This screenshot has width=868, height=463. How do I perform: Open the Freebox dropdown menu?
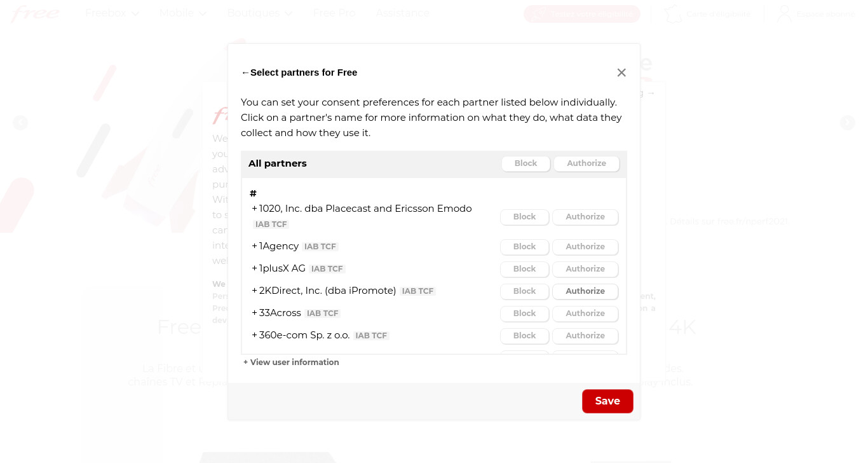pos(112,13)
